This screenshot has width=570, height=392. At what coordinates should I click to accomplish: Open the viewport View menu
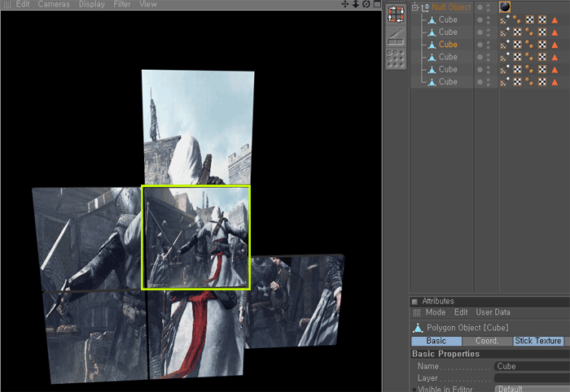click(x=148, y=4)
